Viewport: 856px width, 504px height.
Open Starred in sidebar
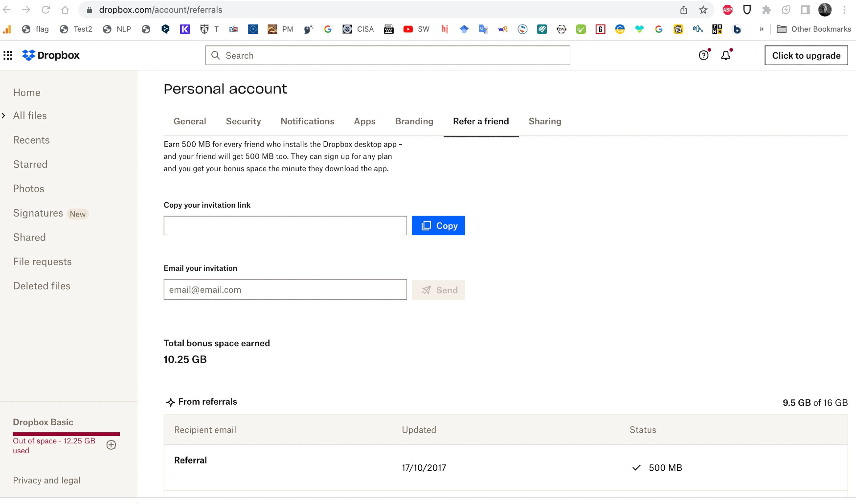coord(30,164)
